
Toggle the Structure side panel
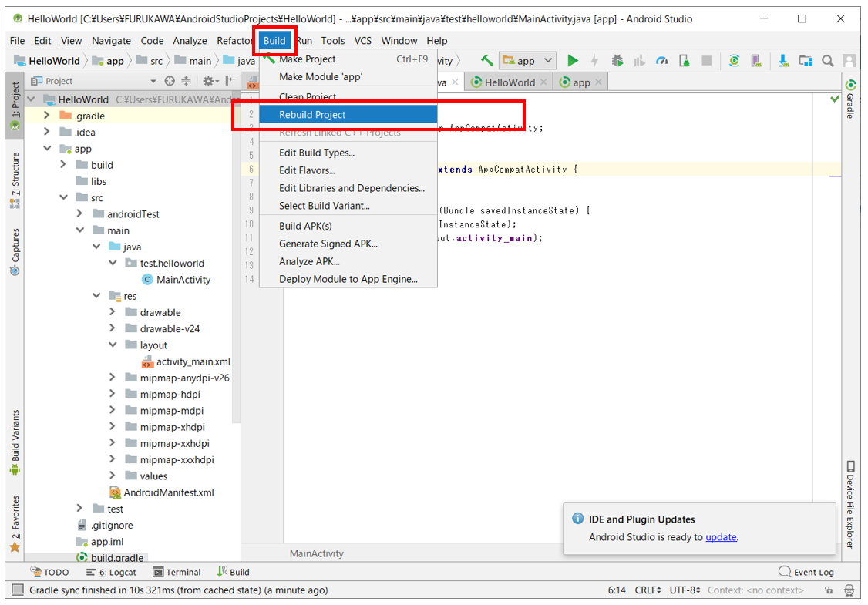pyautogui.click(x=15, y=180)
